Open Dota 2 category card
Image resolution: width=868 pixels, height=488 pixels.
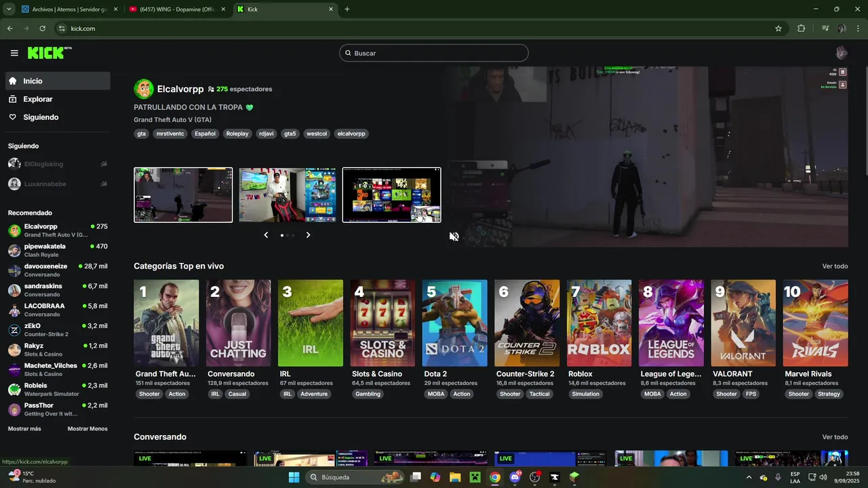click(454, 323)
